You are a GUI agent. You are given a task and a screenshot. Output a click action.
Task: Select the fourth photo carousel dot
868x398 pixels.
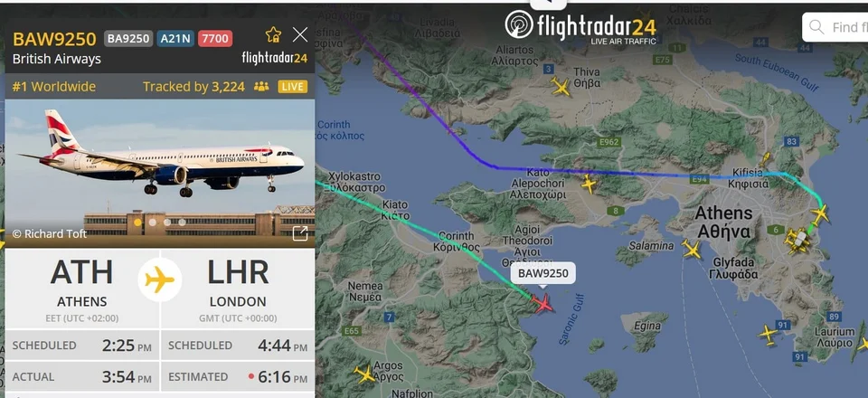click(x=182, y=222)
